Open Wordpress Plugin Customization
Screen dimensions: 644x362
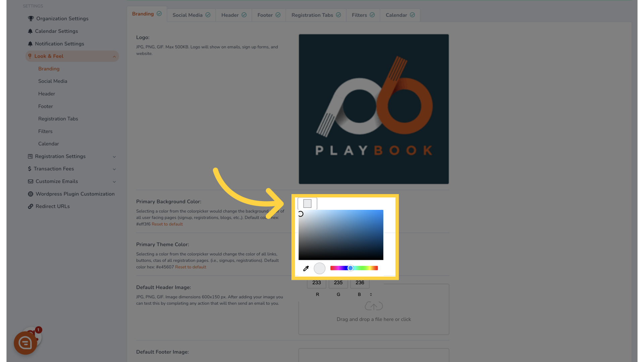[75, 194]
